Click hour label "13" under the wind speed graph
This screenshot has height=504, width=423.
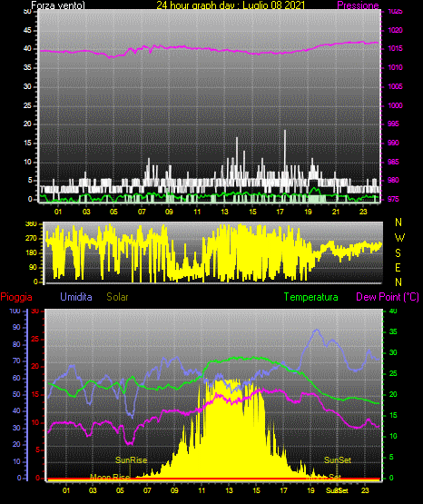point(224,212)
